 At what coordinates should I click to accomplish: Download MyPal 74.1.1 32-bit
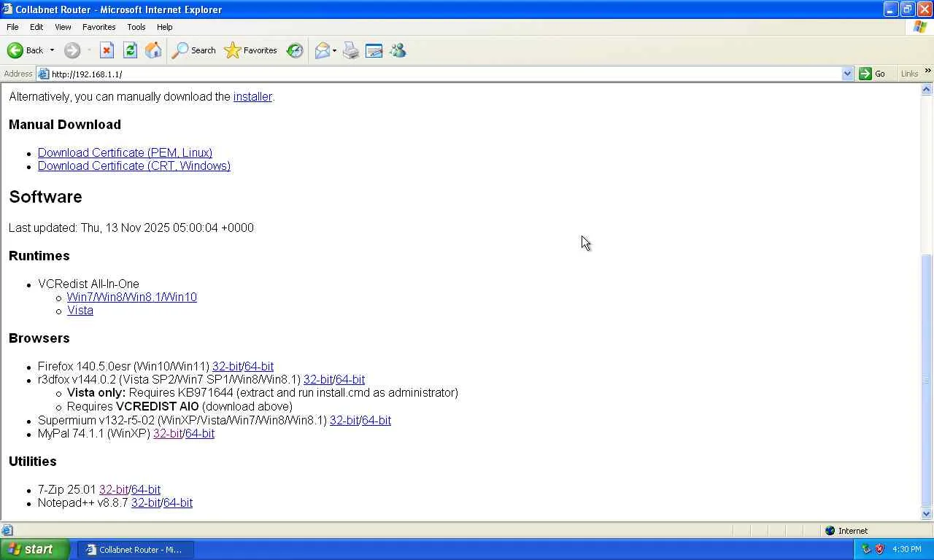pyautogui.click(x=168, y=433)
